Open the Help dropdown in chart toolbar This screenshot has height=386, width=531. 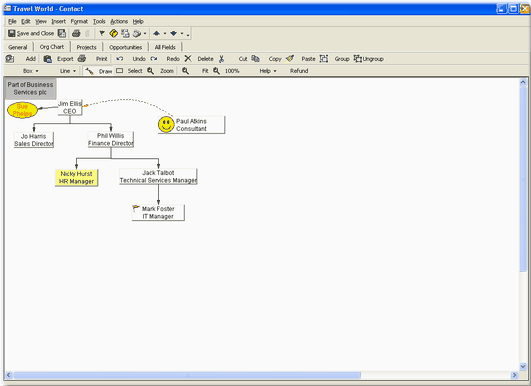[268, 71]
